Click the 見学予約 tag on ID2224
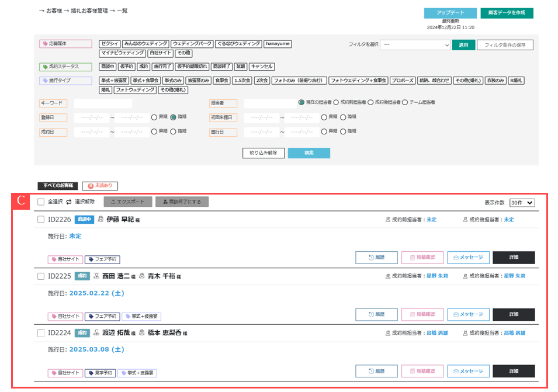Viewport: 558px width, 392px height. tap(100, 373)
